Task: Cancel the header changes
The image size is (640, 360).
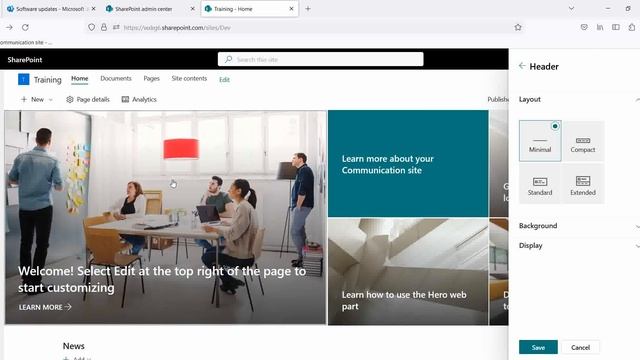Action: [x=580, y=347]
